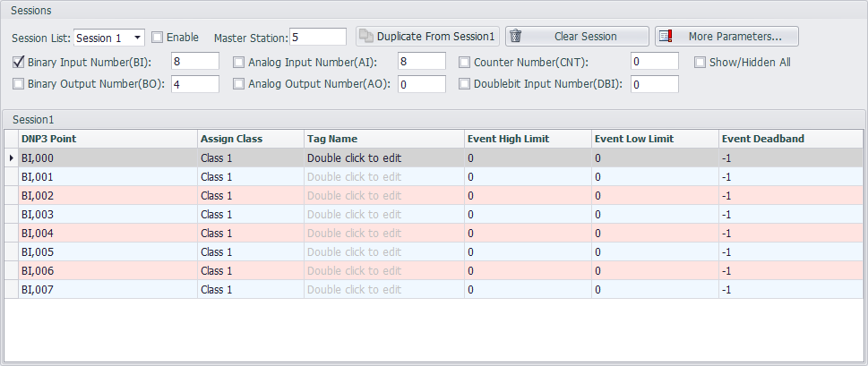Enable the Counter Number(CNT) checkbox
This screenshot has height=366, width=868.
(464, 63)
